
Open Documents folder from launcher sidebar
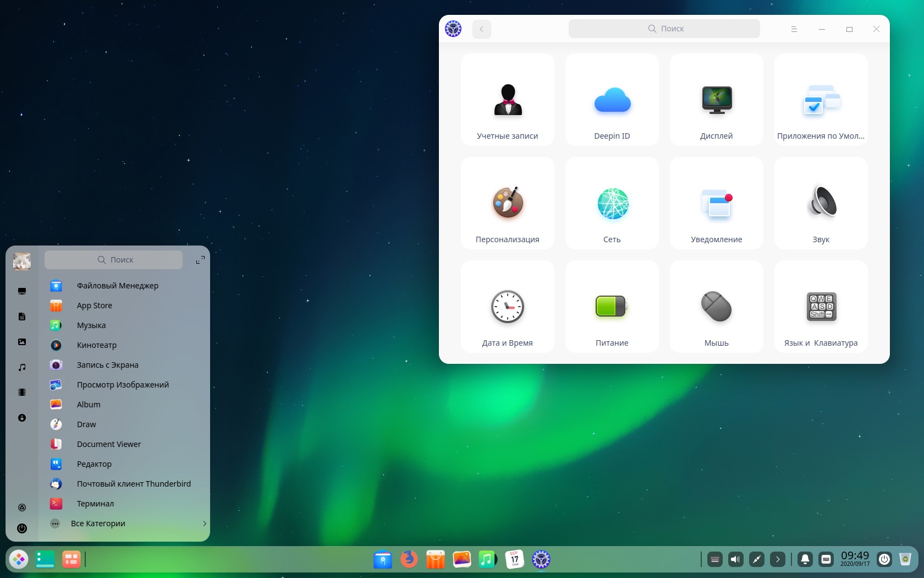click(x=22, y=317)
